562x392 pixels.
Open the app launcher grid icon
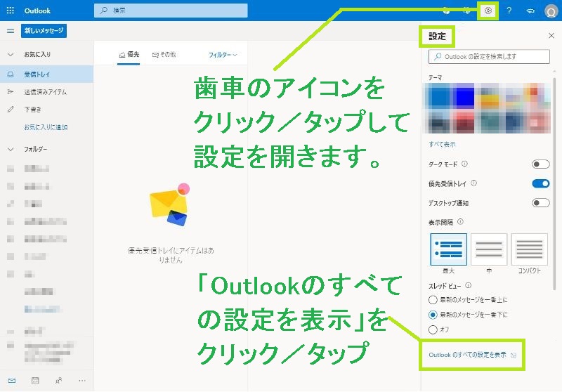tap(11, 11)
